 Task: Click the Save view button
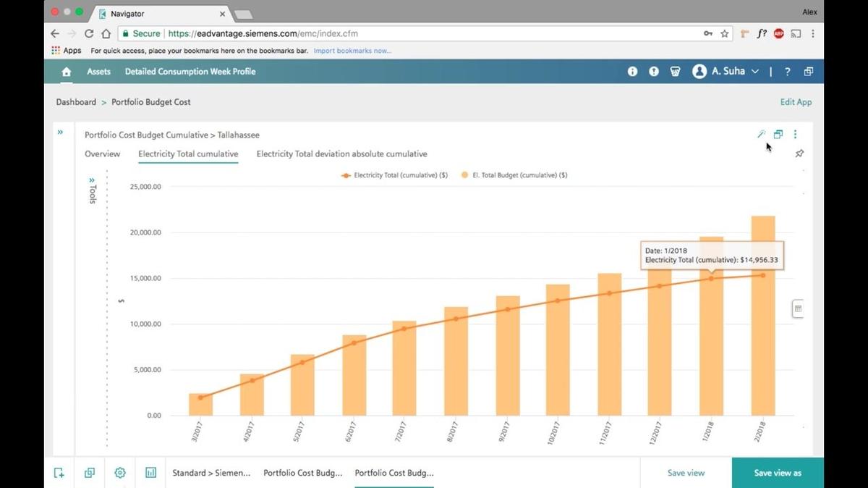tap(686, 473)
